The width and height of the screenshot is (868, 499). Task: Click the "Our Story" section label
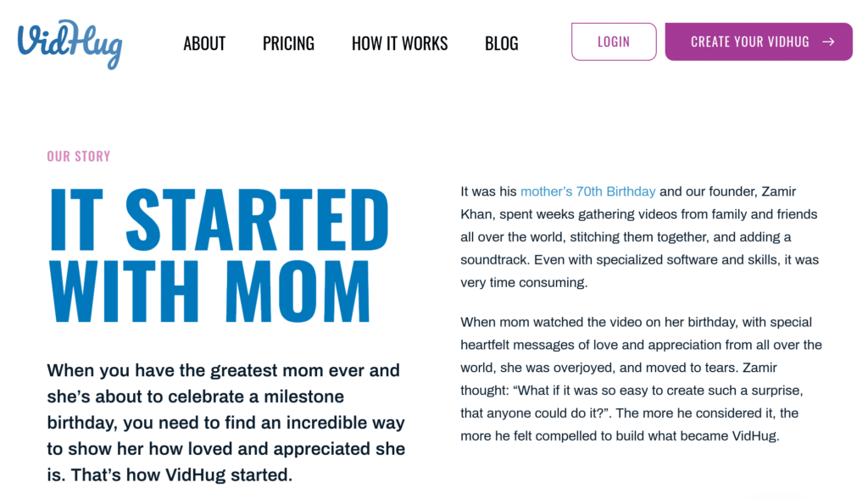tap(79, 156)
